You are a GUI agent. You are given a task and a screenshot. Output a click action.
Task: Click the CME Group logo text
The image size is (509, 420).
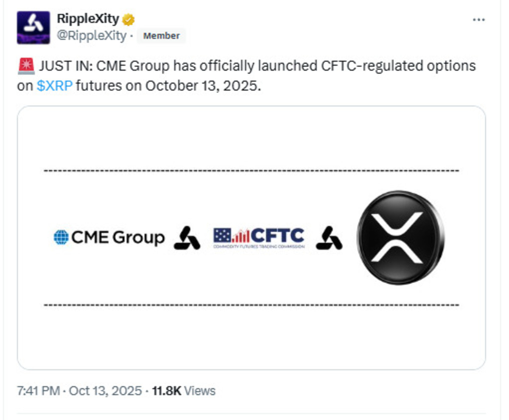click(x=118, y=238)
